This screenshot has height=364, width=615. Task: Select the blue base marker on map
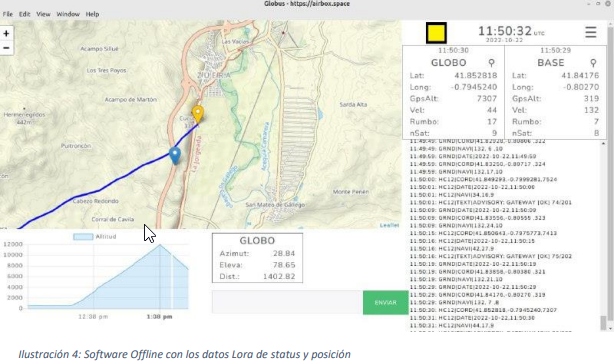point(175,155)
